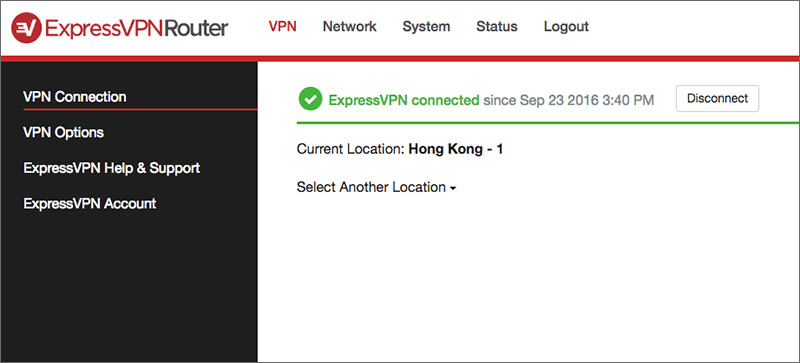Click the red ExpressVPN logo icon

26,28
